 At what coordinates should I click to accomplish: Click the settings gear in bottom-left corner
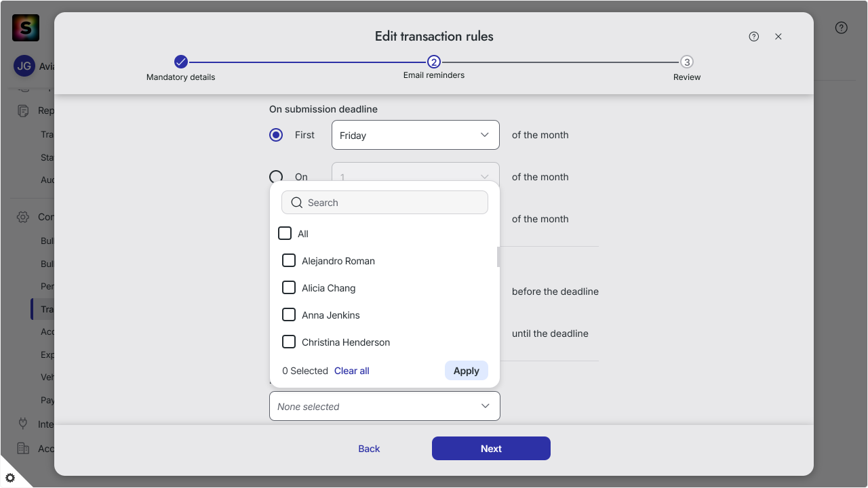click(x=10, y=477)
